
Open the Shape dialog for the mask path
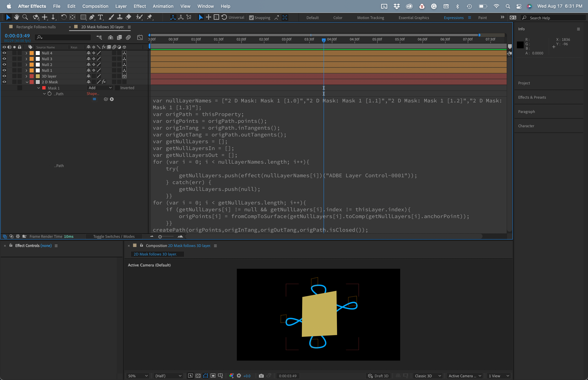(x=93, y=94)
